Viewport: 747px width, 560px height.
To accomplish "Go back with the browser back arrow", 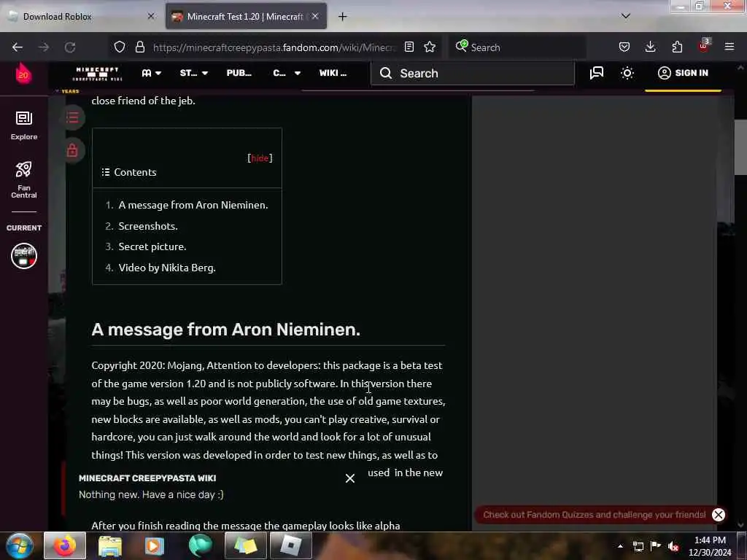I will 18,47.
